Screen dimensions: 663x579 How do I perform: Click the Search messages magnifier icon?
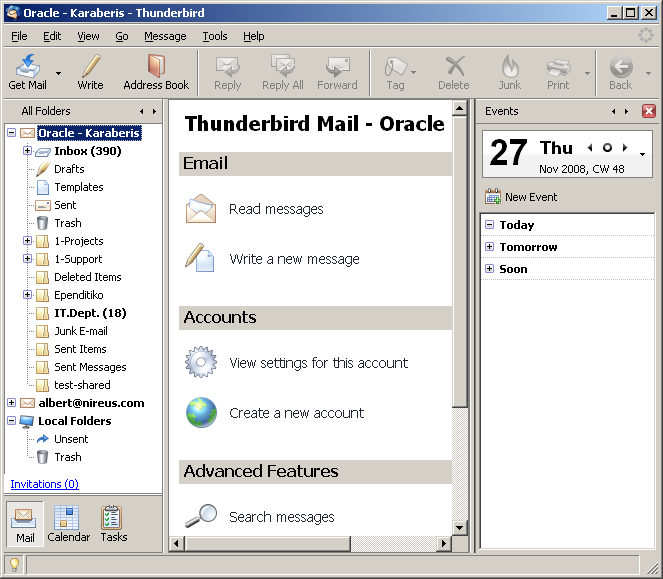201,516
